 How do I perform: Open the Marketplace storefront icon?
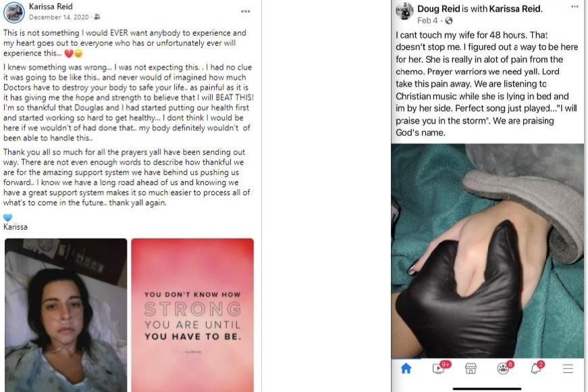pos(471,368)
